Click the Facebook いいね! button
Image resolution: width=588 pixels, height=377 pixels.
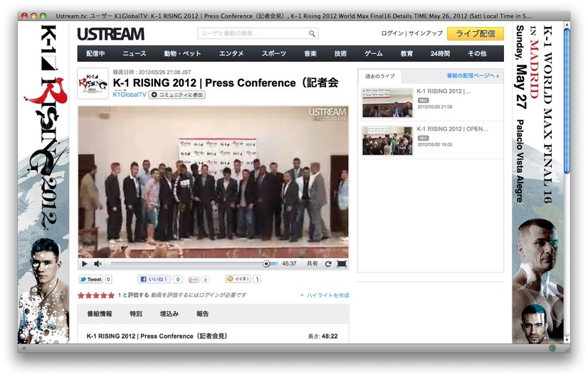coord(154,279)
